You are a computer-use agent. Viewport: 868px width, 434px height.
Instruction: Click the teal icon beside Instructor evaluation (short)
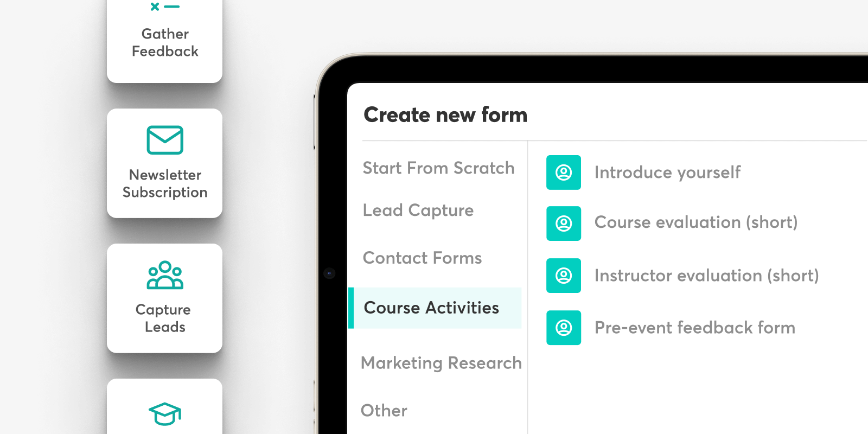564,276
